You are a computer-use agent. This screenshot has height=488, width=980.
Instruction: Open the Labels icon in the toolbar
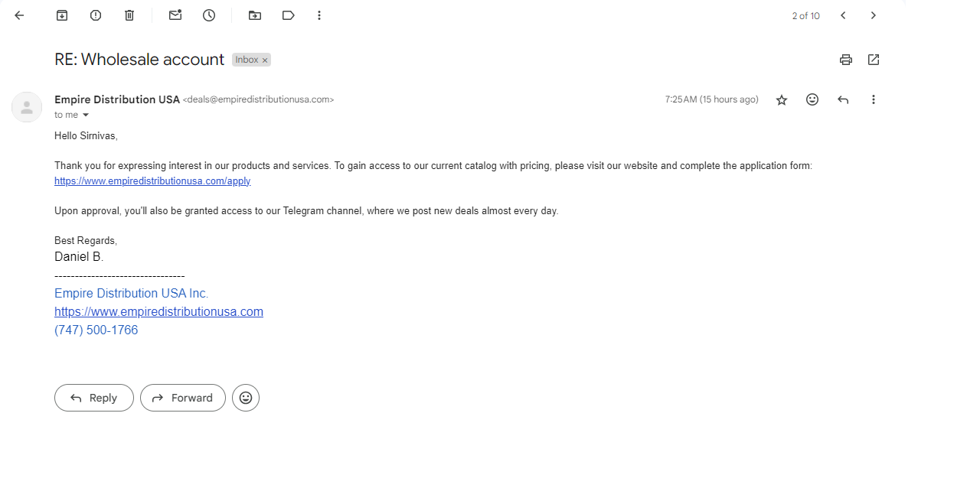[x=289, y=15]
